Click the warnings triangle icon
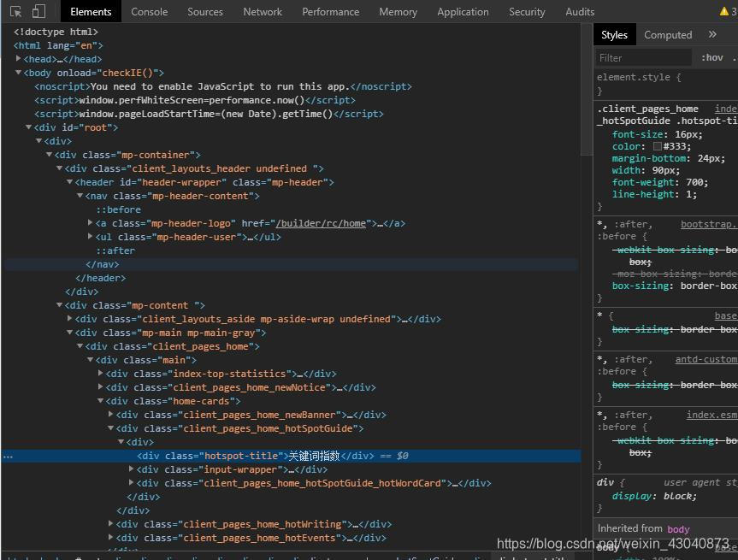 (723, 11)
